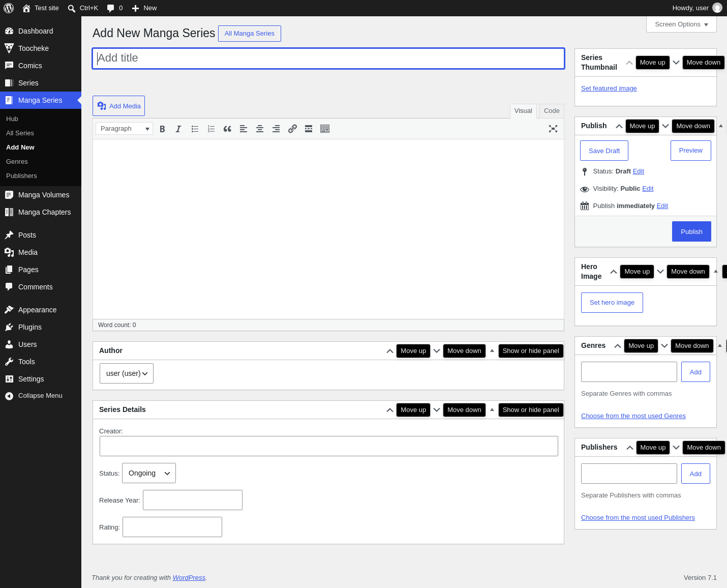
Task: Click the blue Publish button
Action: coord(691,231)
